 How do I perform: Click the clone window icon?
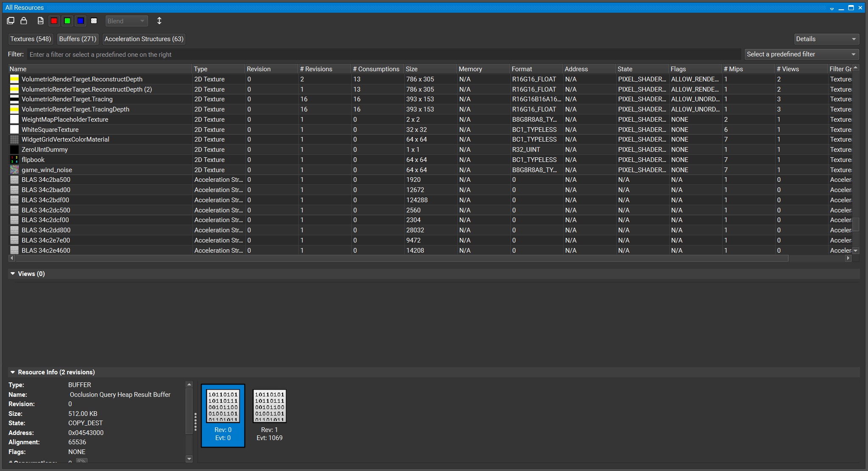coord(11,21)
